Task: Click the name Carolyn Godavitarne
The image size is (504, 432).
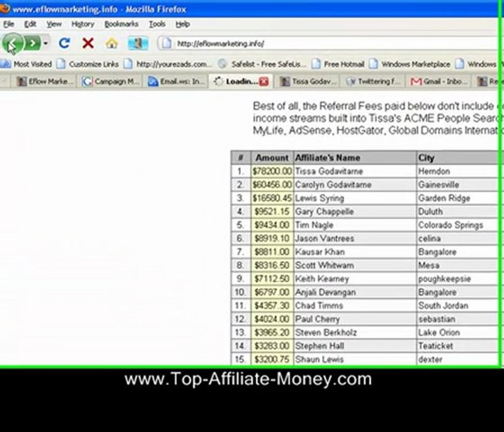Action: click(333, 185)
